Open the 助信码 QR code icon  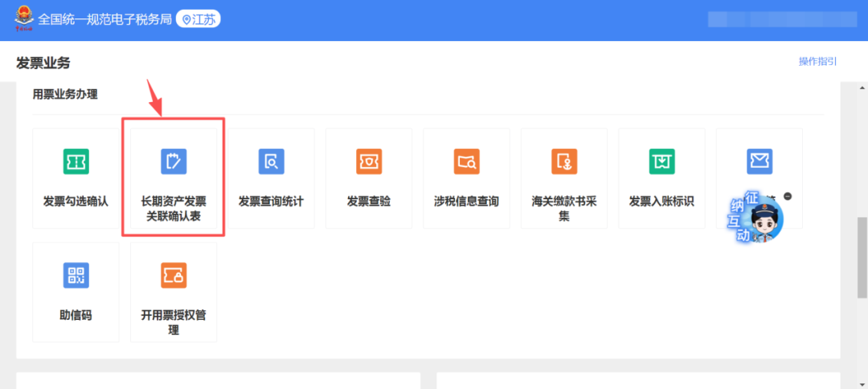[76, 276]
